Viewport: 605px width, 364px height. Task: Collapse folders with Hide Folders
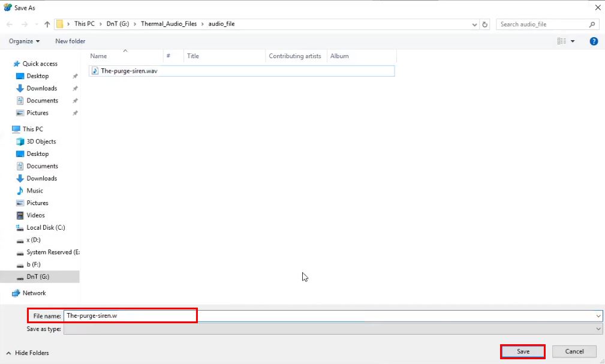click(28, 353)
